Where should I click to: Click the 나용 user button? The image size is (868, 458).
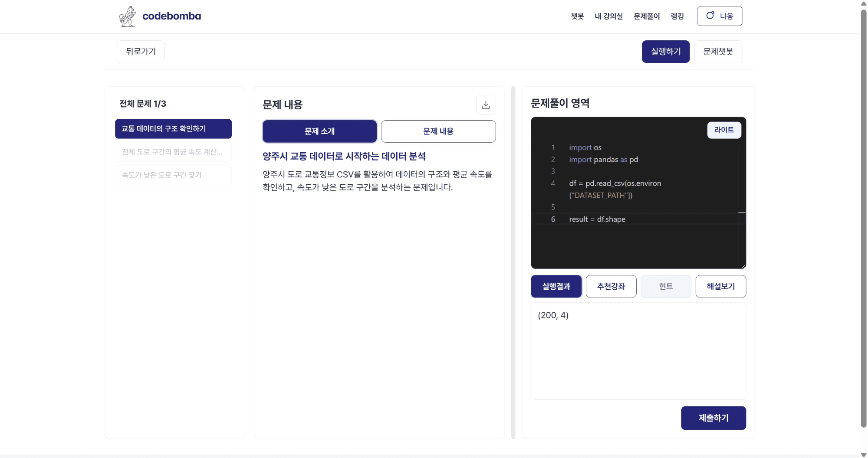(x=720, y=16)
